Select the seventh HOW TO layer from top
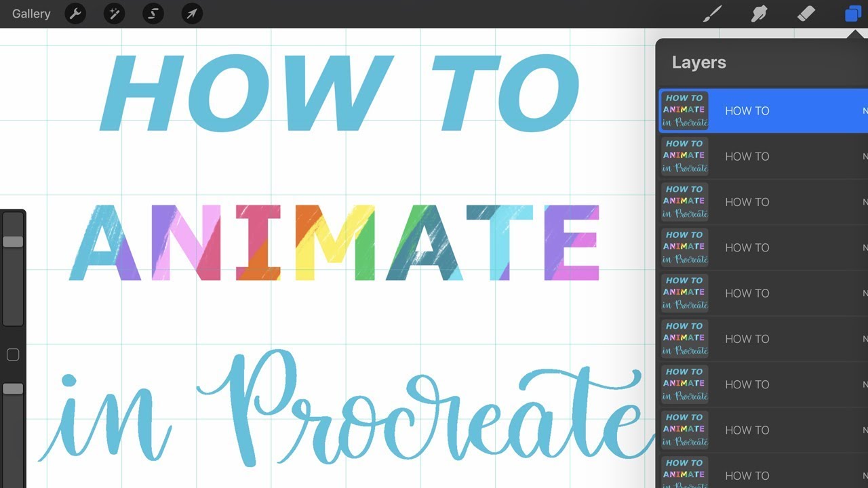This screenshot has width=868, height=488. [764, 384]
